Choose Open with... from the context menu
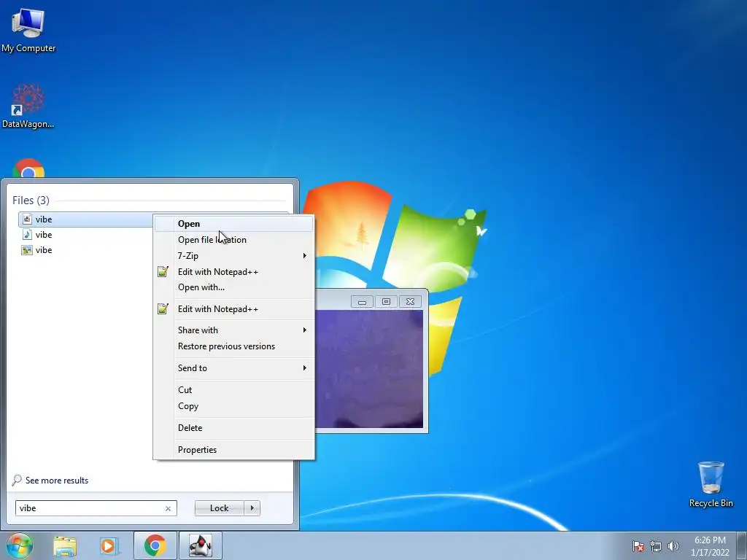This screenshot has height=560, width=747. tap(234, 287)
